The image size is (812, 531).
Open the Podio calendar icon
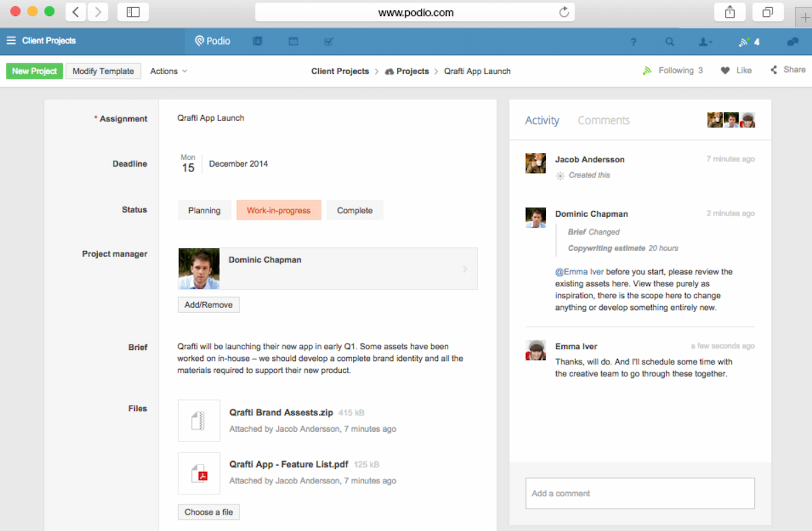(293, 41)
